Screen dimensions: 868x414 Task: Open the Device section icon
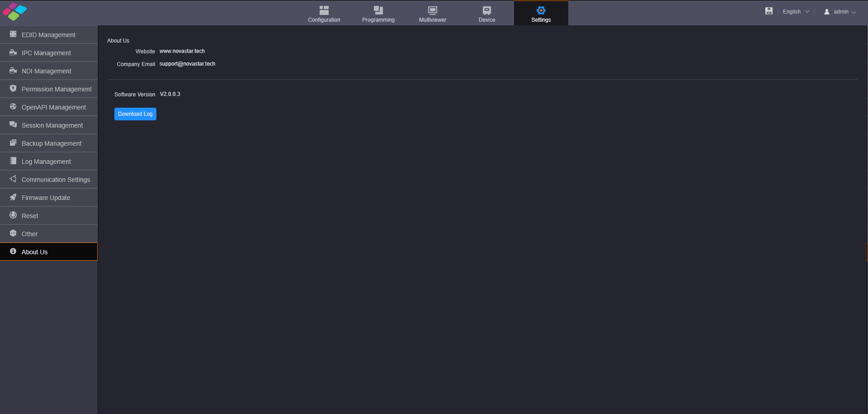tap(487, 10)
